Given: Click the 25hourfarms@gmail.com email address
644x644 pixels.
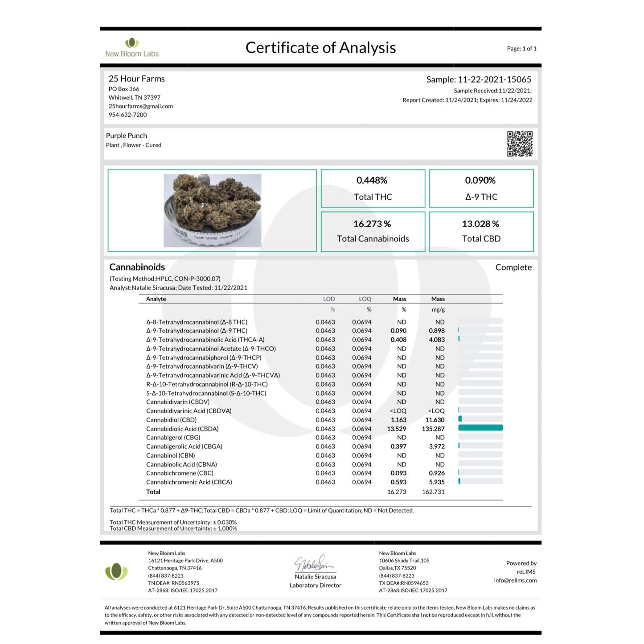Looking at the screenshot, I should coord(141,106).
